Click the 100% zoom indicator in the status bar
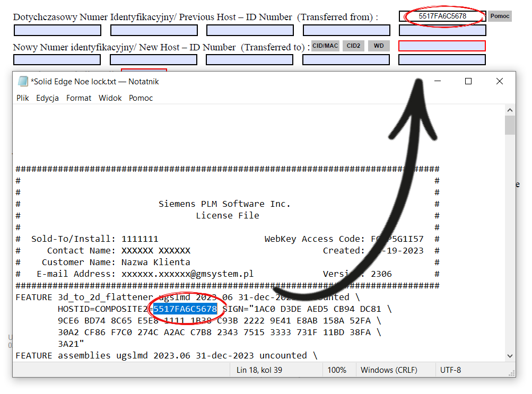This screenshot has height=394, width=532. click(337, 370)
